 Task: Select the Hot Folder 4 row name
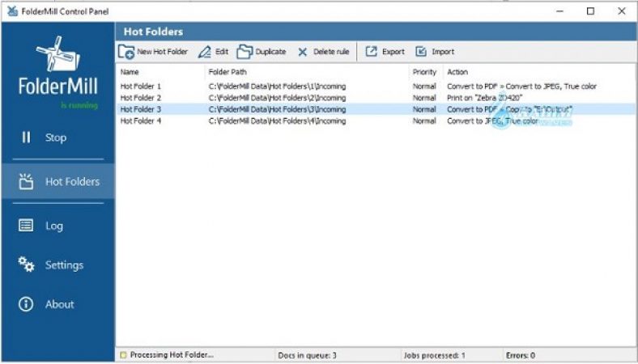tap(141, 121)
